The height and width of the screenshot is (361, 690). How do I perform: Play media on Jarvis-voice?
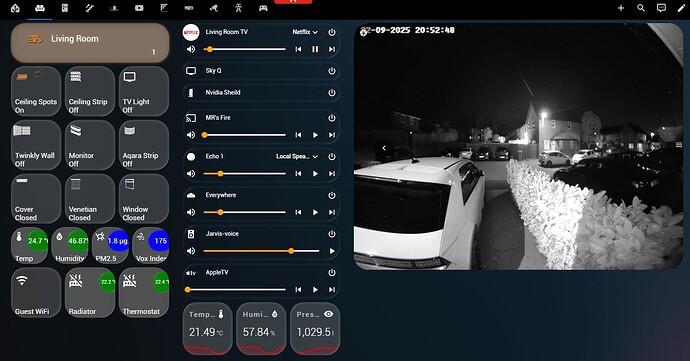pyautogui.click(x=332, y=251)
